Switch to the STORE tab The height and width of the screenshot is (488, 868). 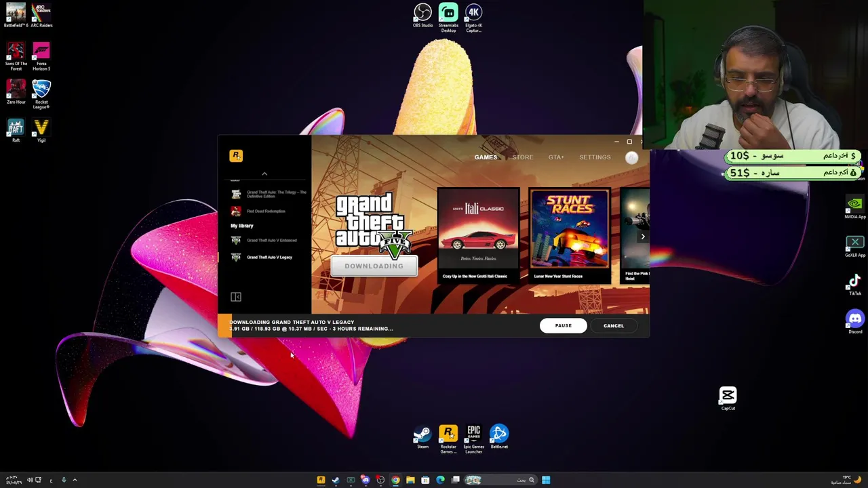pyautogui.click(x=522, y=157)
